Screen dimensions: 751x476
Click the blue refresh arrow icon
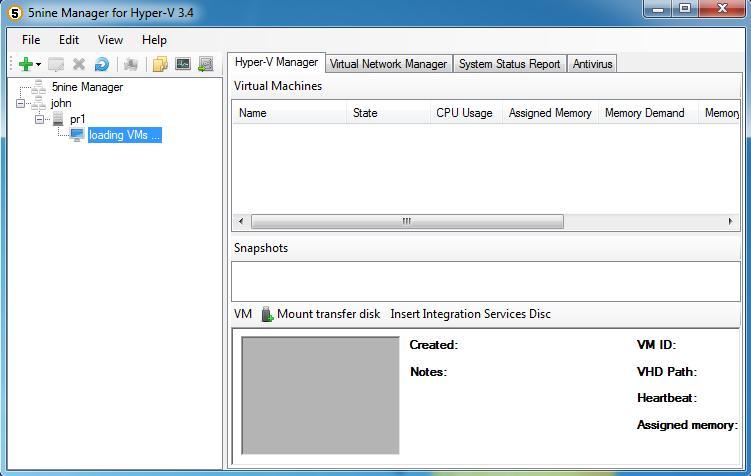[x=102, y=64]
